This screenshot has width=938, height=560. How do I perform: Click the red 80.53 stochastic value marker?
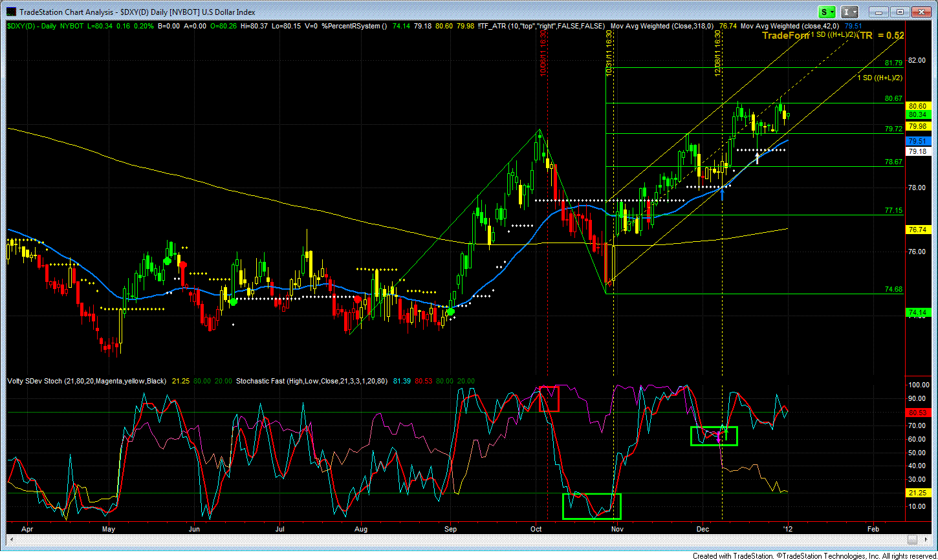point(919,412)
